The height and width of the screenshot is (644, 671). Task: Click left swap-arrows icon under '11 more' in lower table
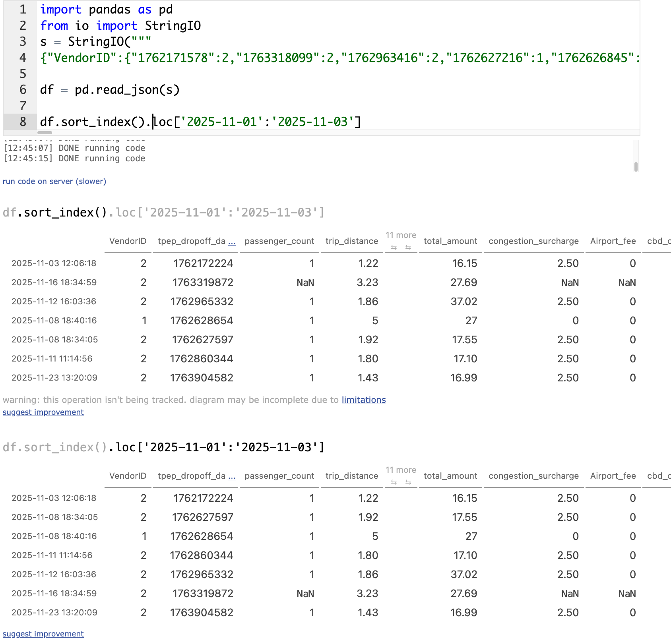(394, 482)
